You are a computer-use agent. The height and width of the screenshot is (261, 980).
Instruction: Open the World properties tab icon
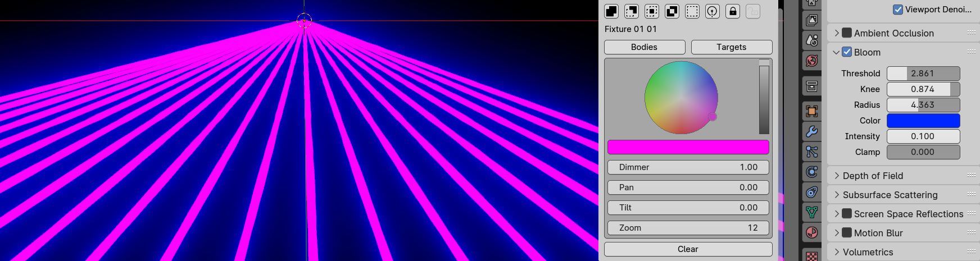[811, 61]
